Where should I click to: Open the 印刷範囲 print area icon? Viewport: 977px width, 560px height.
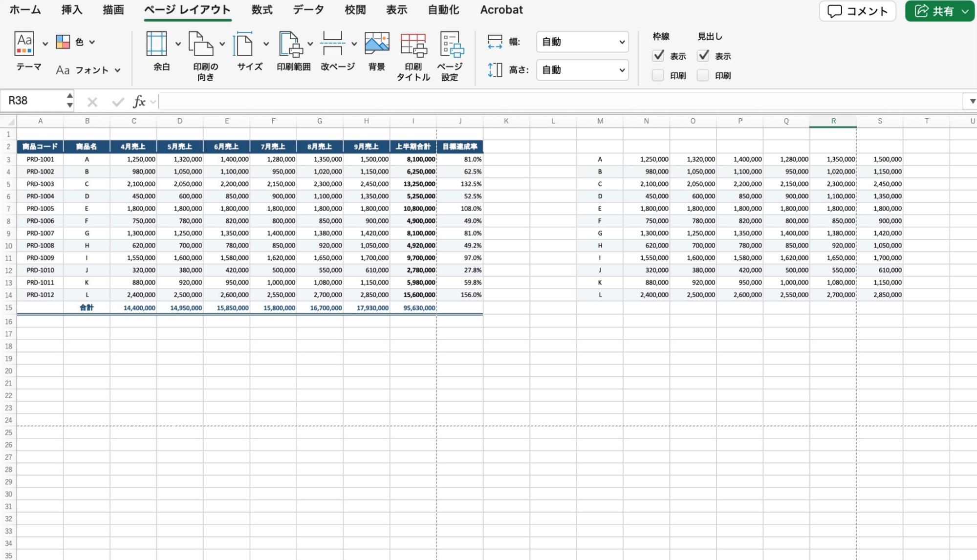291,43
